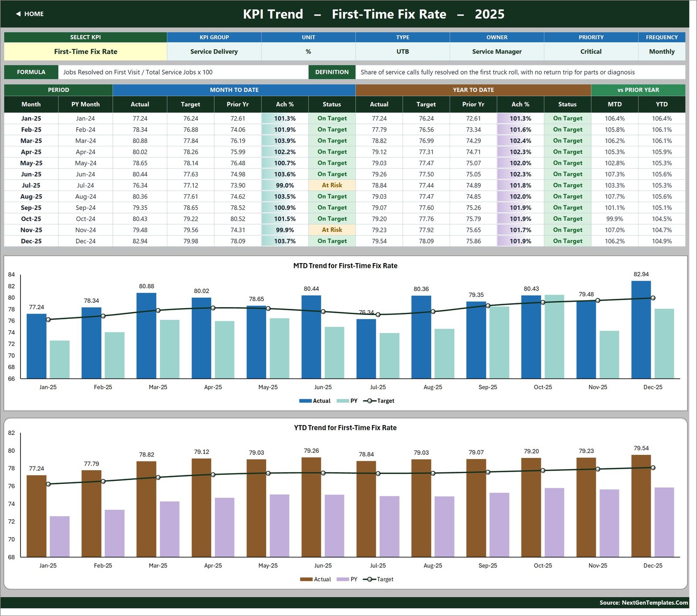Select the Dec-25 month cell in table
The width and height of the screenshot is (697, 616).
coord(31,241)
